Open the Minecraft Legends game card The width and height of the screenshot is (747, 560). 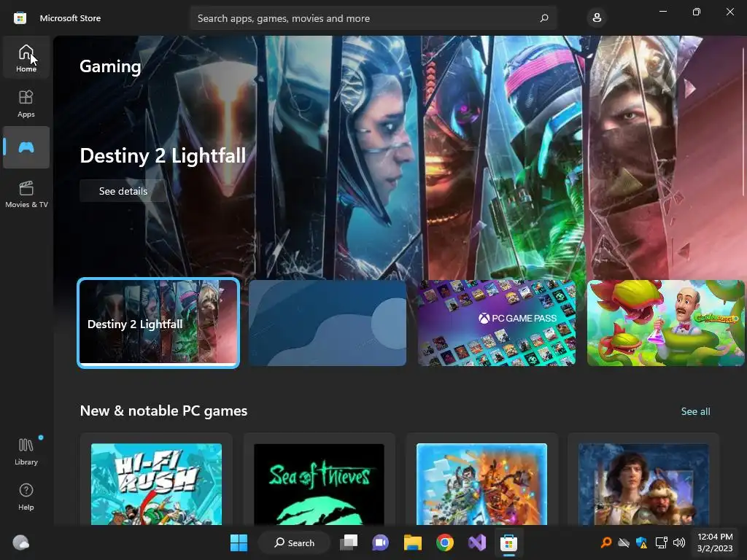click(x=481, y=479)
